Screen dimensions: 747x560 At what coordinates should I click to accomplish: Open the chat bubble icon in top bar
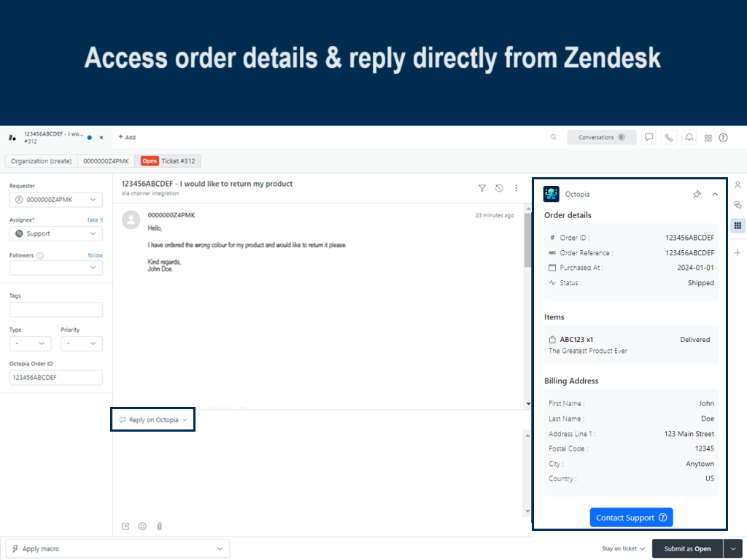tap(649, 137)
